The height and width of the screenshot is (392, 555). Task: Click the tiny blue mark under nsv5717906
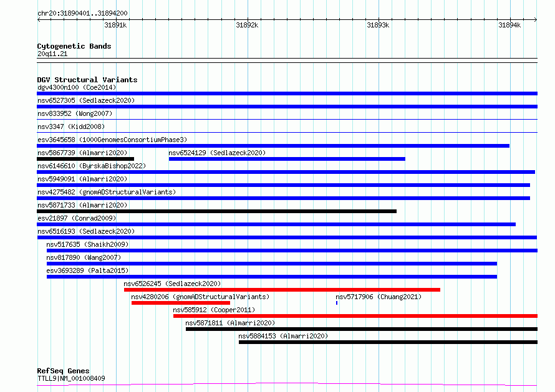point(337,303)
